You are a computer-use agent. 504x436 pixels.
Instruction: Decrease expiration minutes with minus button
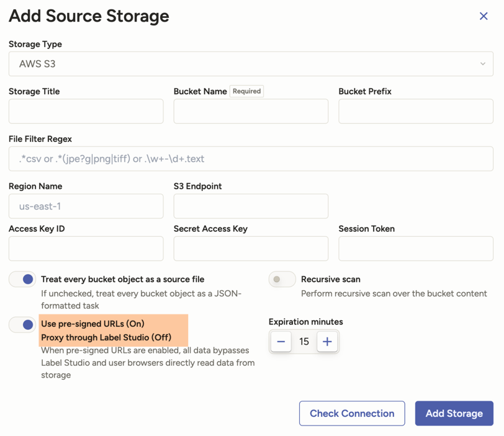coord(281,342)
